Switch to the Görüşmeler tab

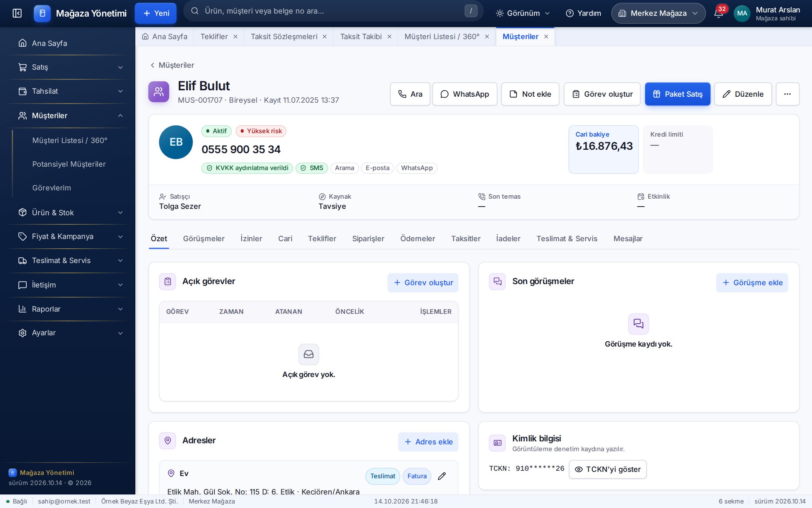pyautogui.click(x=204, y=239)
